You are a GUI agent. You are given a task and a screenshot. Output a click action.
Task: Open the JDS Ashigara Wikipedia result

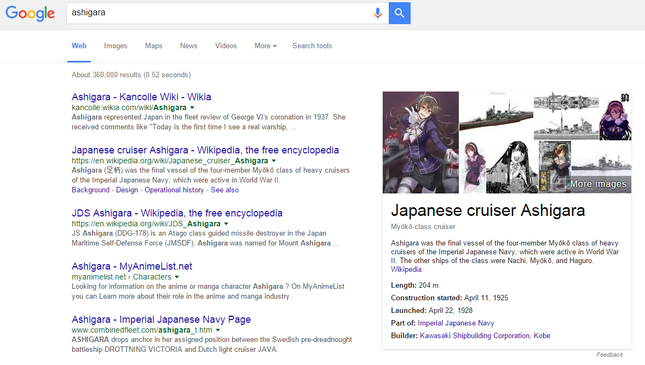[x=177, y=213]
